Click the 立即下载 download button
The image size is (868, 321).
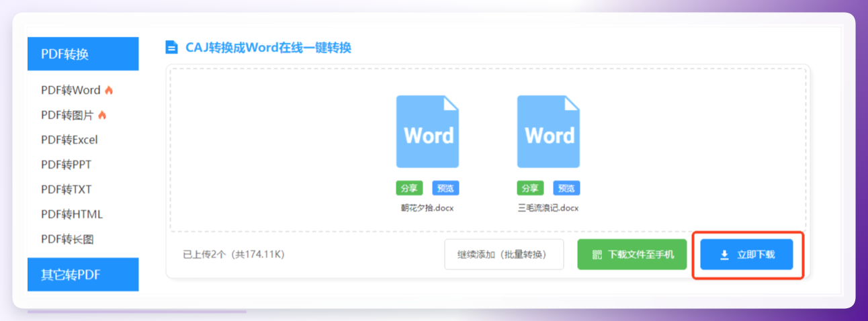click(x=746, y=255)
